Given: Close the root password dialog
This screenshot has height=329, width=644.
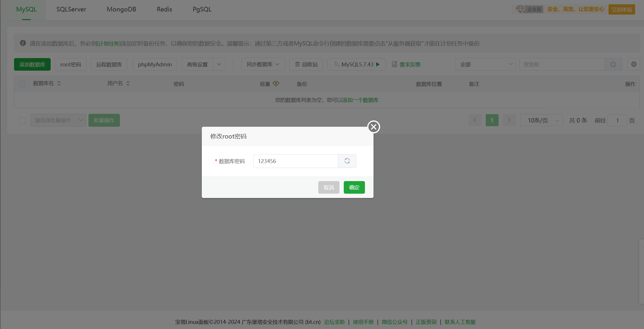Looking at the screenshot, I should click(x=374, y=127).
